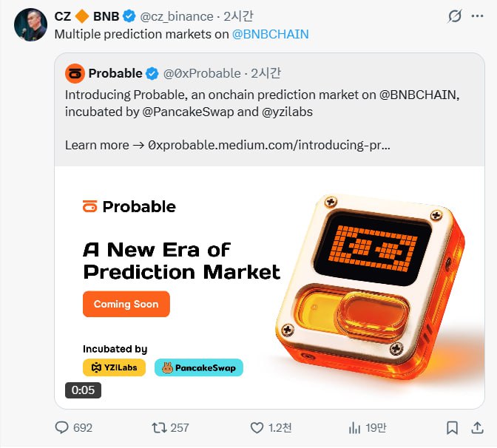Screen dimensions: 497x448
Task: Click the Grok circle icon at top right
Action: tap(456, 16)
